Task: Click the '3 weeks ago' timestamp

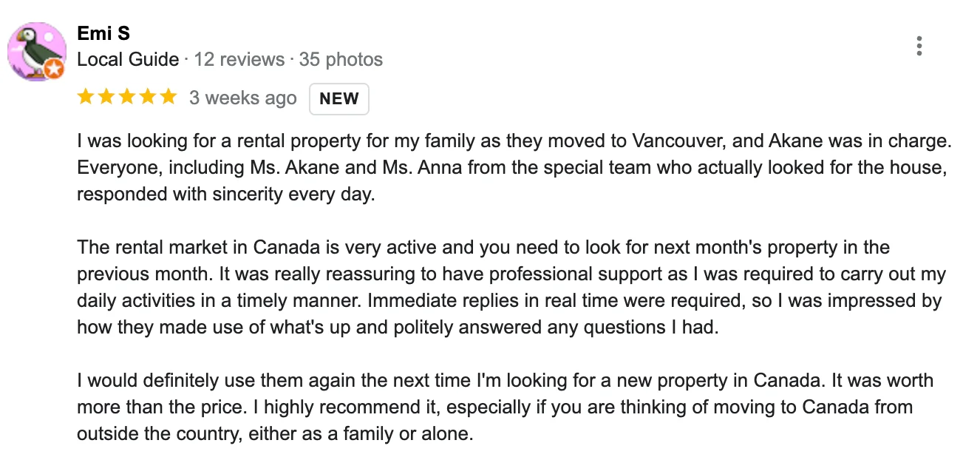Action: [242, 98]
